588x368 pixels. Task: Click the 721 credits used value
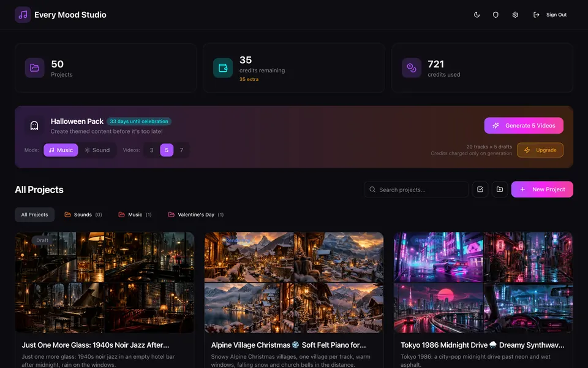pyautogui.click(x=435, y=64)
